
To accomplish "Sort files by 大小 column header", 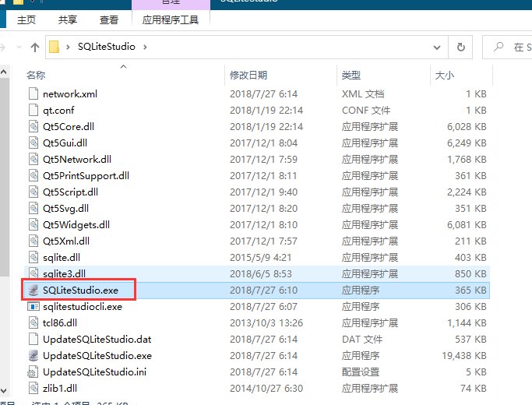I will 444,75.
